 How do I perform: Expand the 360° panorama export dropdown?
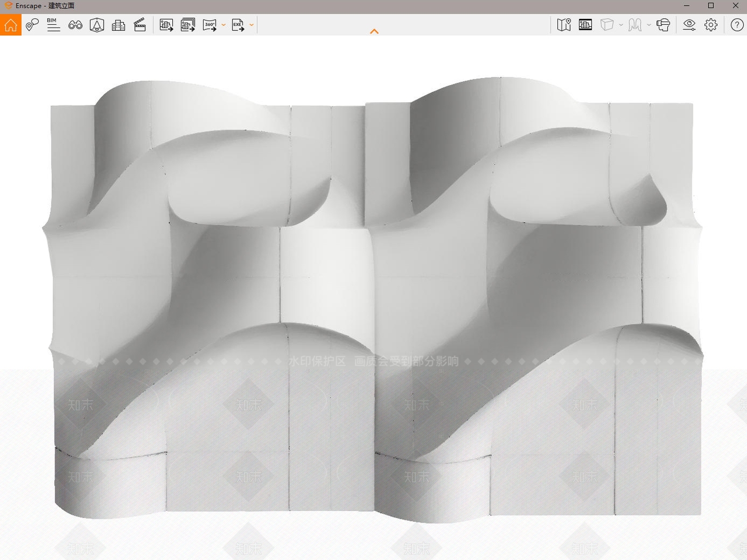pos(224,25)
